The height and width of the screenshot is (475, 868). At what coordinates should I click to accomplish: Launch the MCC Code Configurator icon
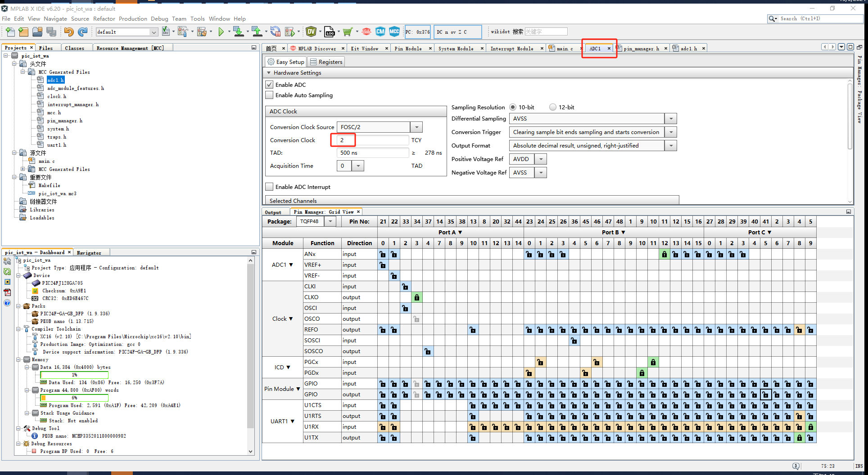[x=394, y=31]
